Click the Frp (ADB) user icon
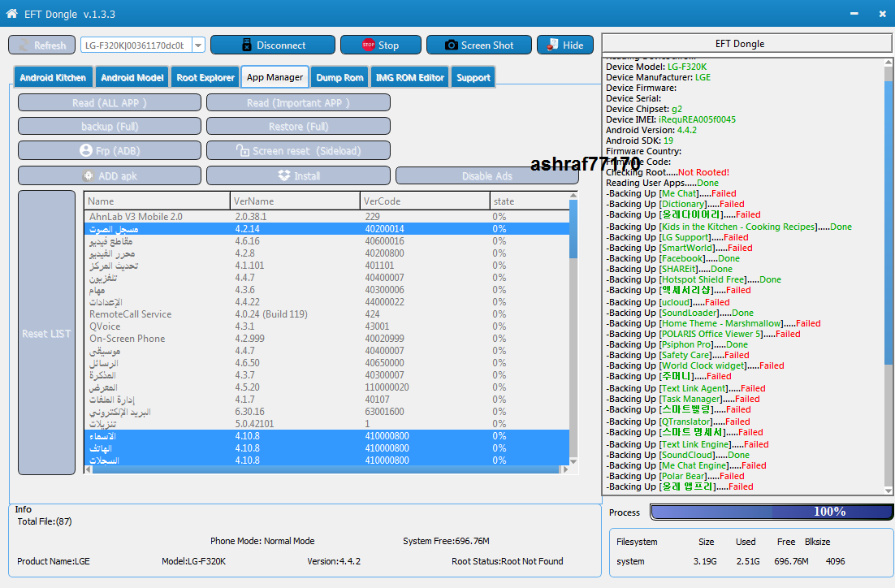The width and height of the screenshot is (895, 588). tap(86, 150)
